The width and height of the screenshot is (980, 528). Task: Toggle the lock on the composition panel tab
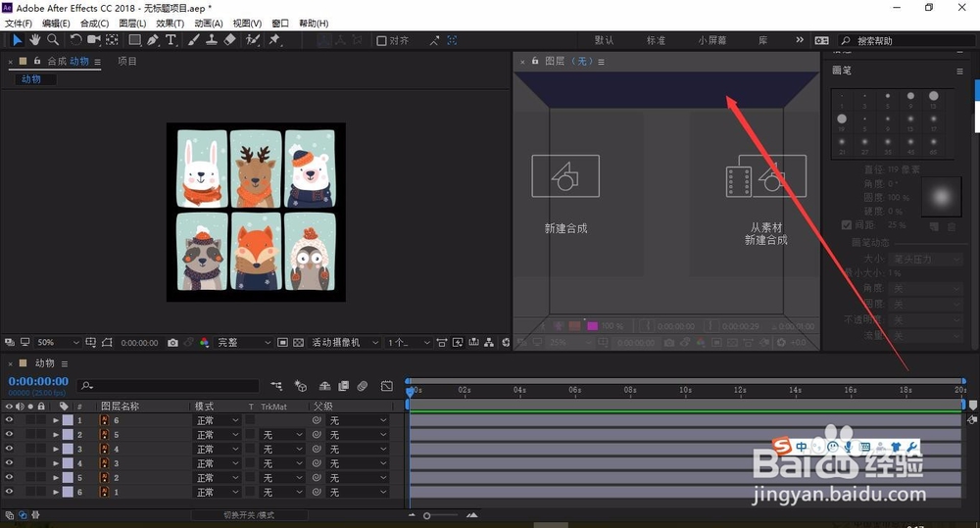[x=37, y=61]
